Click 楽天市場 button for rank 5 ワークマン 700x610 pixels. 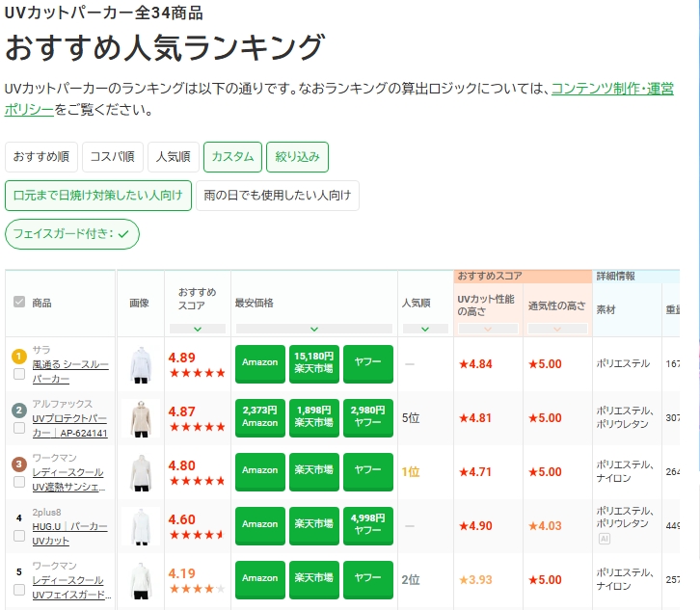click(314, 580)
